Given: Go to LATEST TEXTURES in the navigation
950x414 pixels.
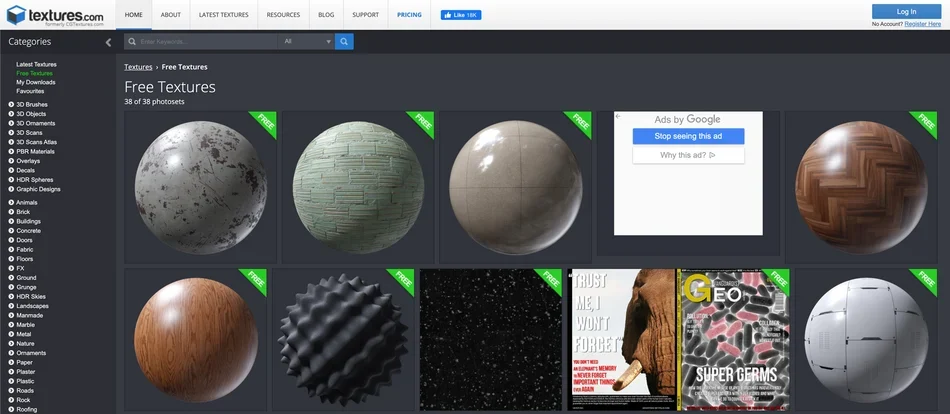Looking at the screenshot, I should [224, 15].
